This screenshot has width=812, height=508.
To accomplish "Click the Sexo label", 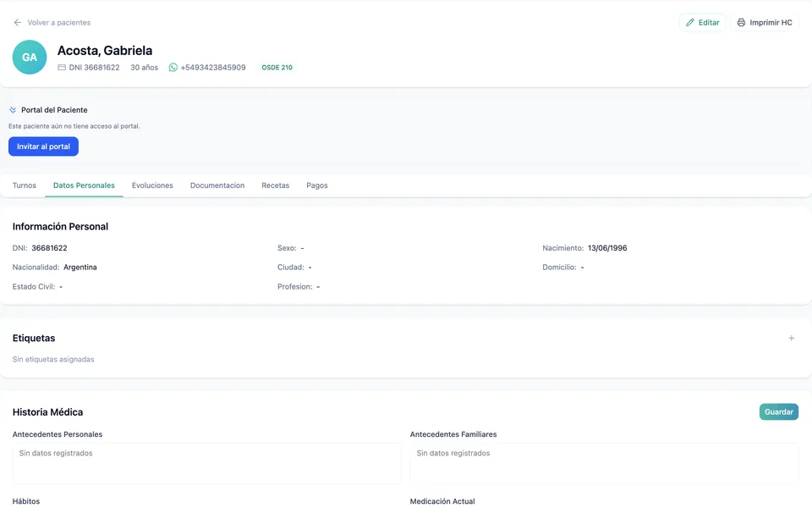I will click(x=287, y=248).
